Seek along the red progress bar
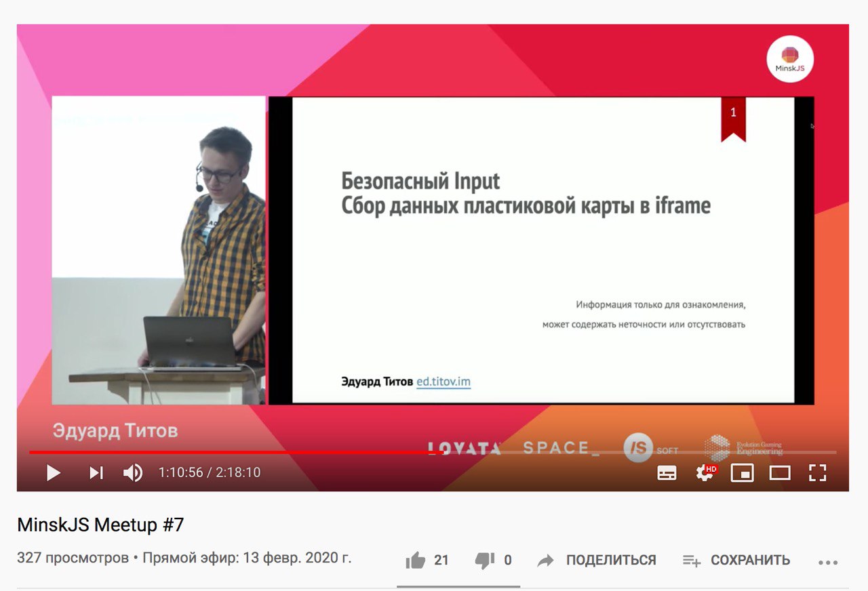Image resolution: width=868 pixels, height=591 pixels. 433,452
